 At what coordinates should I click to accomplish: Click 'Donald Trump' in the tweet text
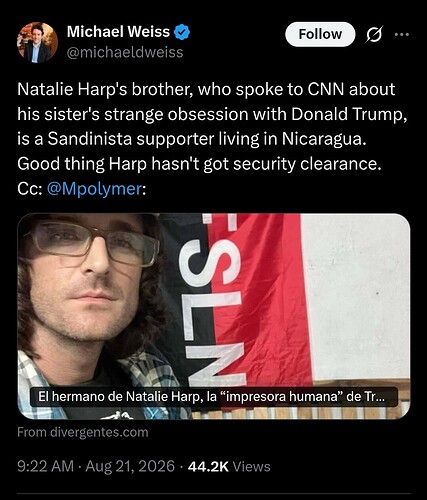click(349, 114)
